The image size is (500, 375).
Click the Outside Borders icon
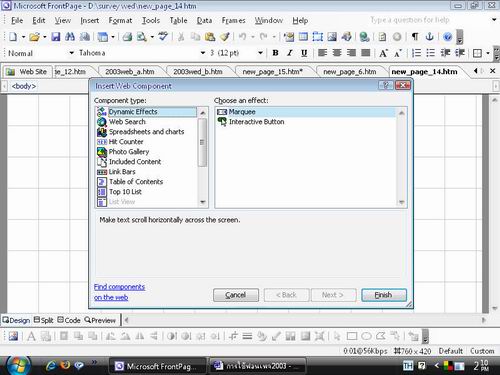477,53
